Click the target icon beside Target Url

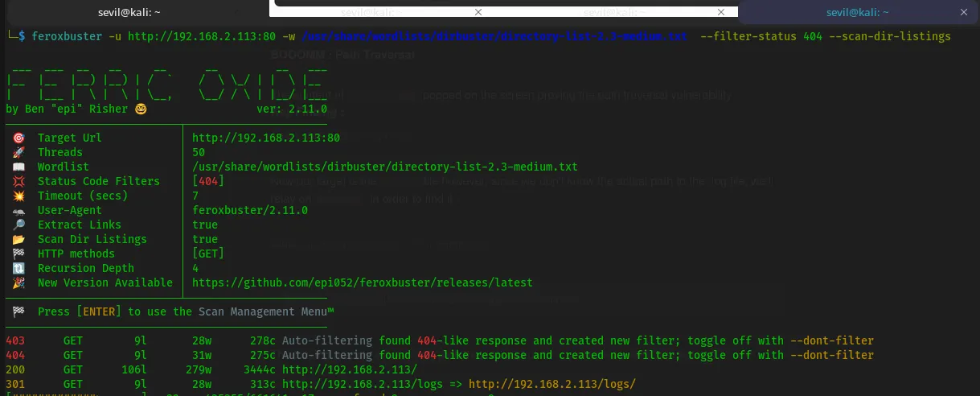pos(19,138)
